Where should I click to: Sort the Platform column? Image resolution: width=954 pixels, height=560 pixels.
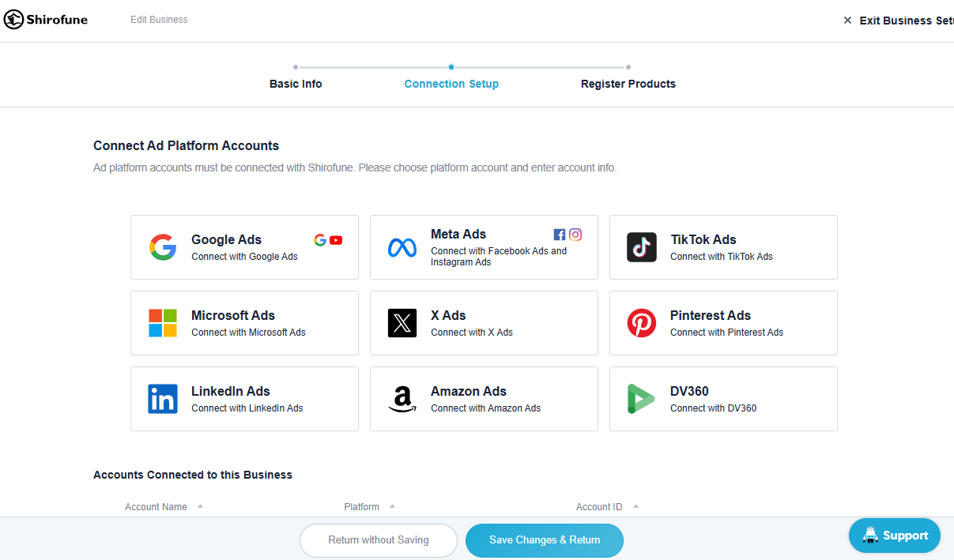pos(394,506)
